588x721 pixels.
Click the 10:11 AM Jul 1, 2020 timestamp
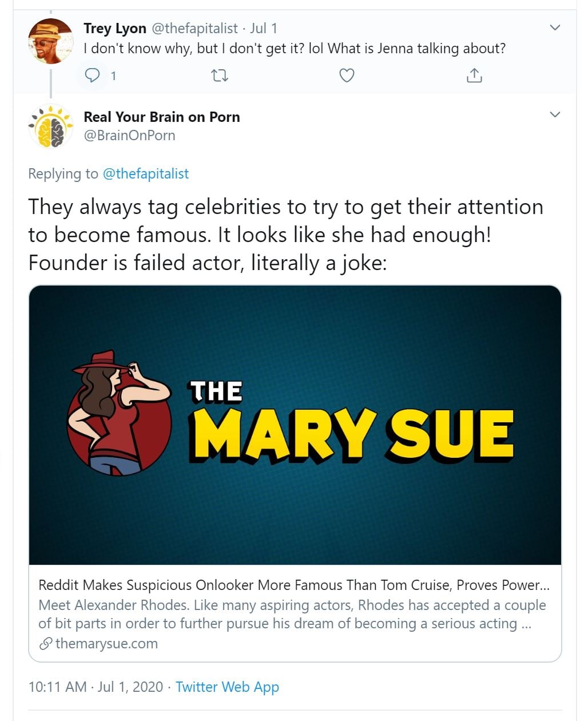point(96,687)
